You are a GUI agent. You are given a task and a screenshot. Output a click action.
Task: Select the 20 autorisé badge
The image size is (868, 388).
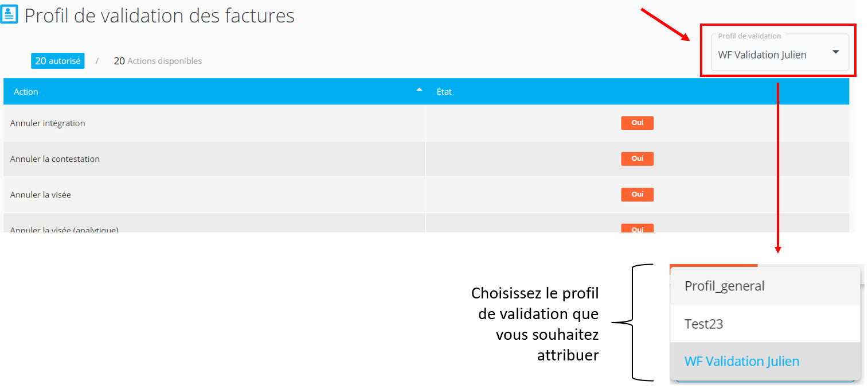pos(58,61)
